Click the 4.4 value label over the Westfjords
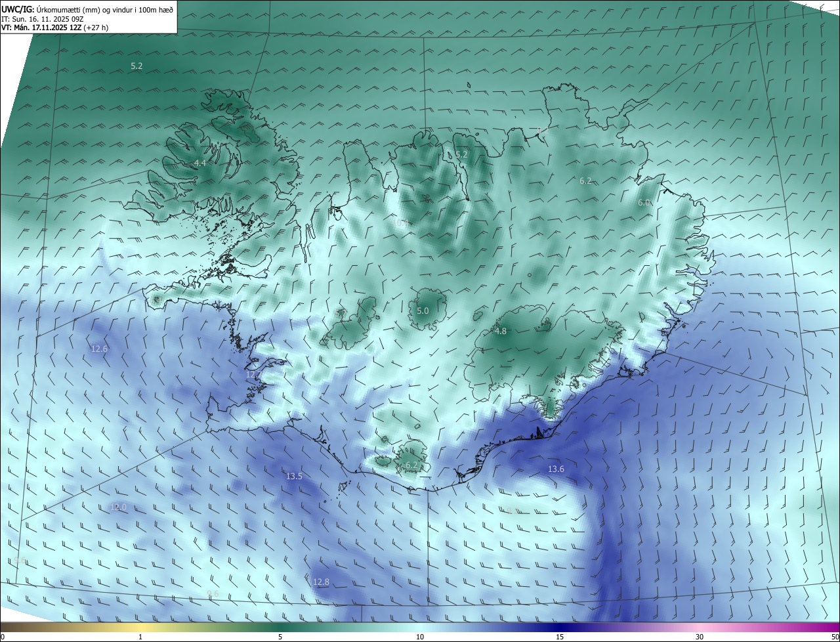Viewport: 840px width, 642px height. tap(200, 163)
